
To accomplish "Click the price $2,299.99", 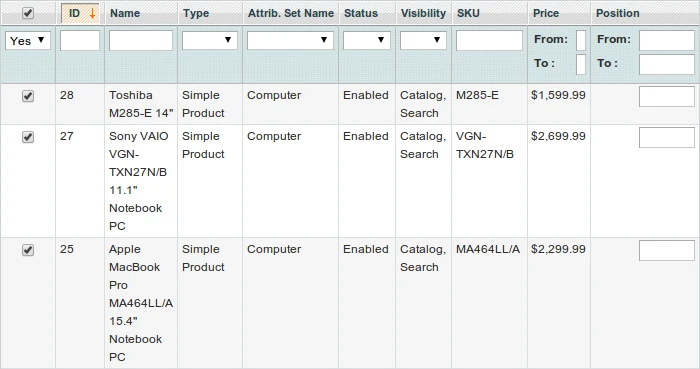I will point(558,249).
